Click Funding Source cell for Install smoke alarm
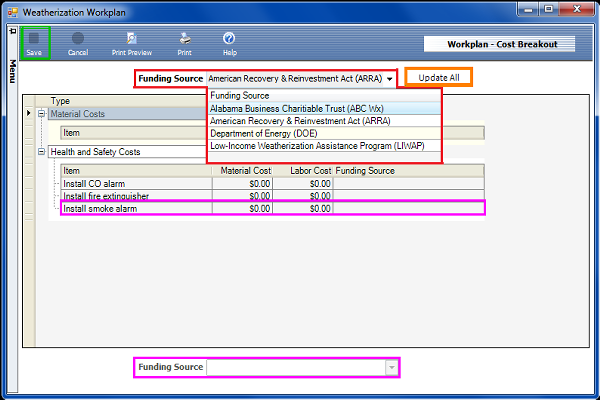Screen dimensions: 600x400 pos(409,209)
